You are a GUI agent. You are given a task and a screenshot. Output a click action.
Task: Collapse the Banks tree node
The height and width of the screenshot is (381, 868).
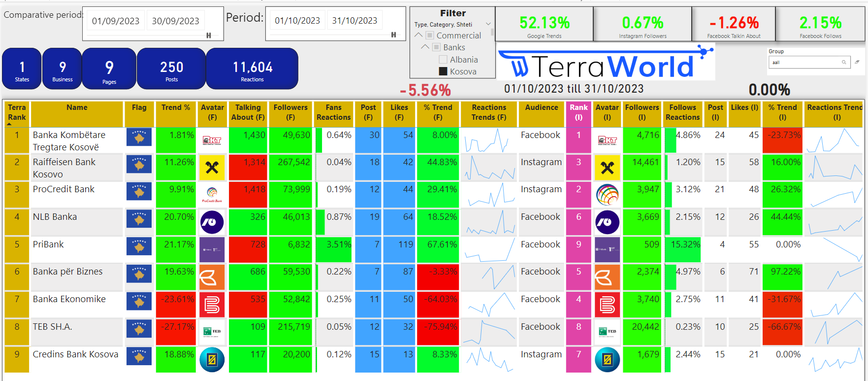[x=425, y=47]
